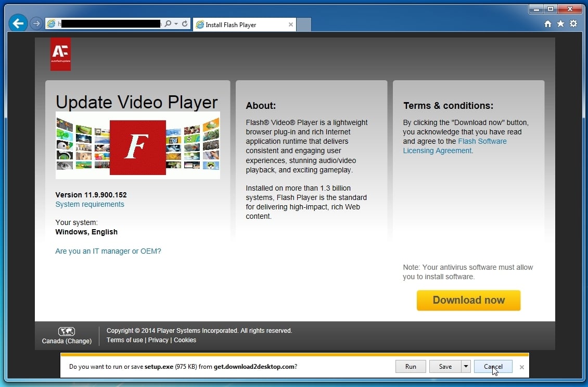
Task: Open the address bar dropdown arrow
Action: [x=176, y=23]
